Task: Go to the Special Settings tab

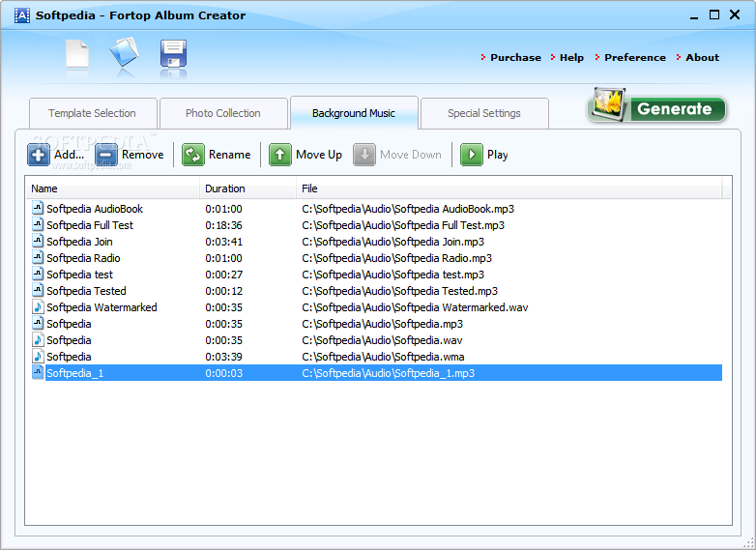Action: (x=484, y=113)
